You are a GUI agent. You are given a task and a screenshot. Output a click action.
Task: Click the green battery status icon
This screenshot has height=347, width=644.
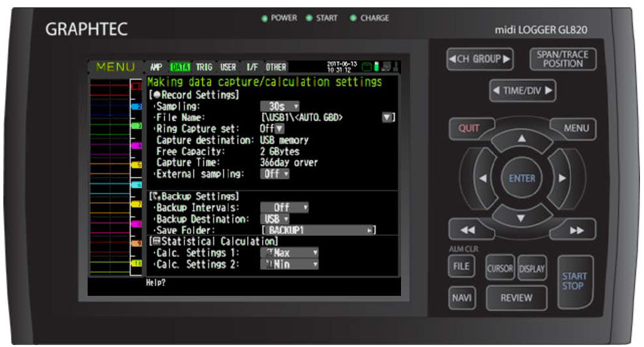pyautogui.click(x=376, y=66)
